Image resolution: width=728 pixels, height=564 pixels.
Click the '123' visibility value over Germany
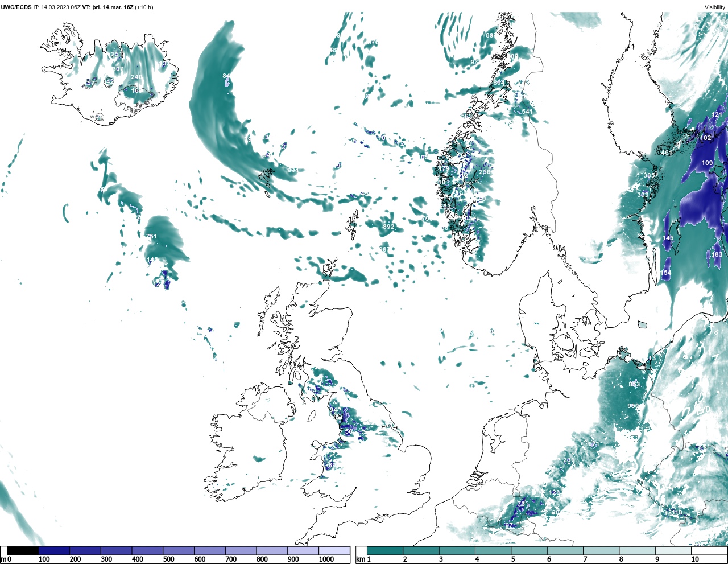coord(555,492)
